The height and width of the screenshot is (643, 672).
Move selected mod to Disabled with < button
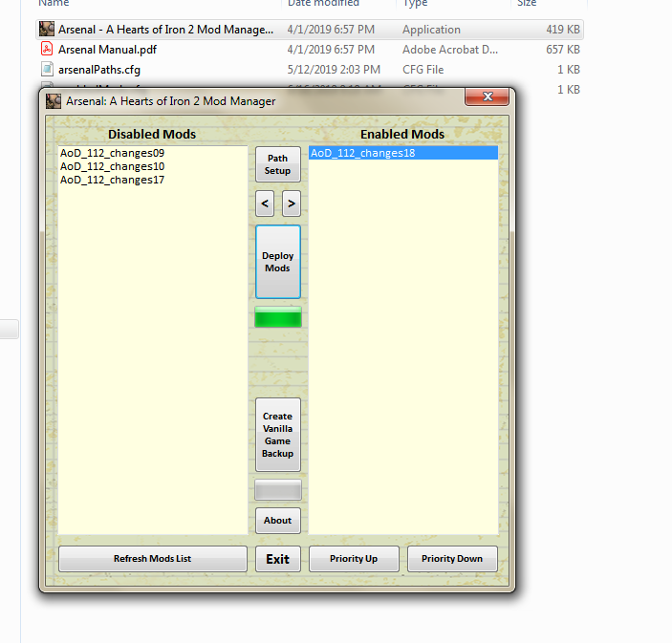[x=265, y=204]
